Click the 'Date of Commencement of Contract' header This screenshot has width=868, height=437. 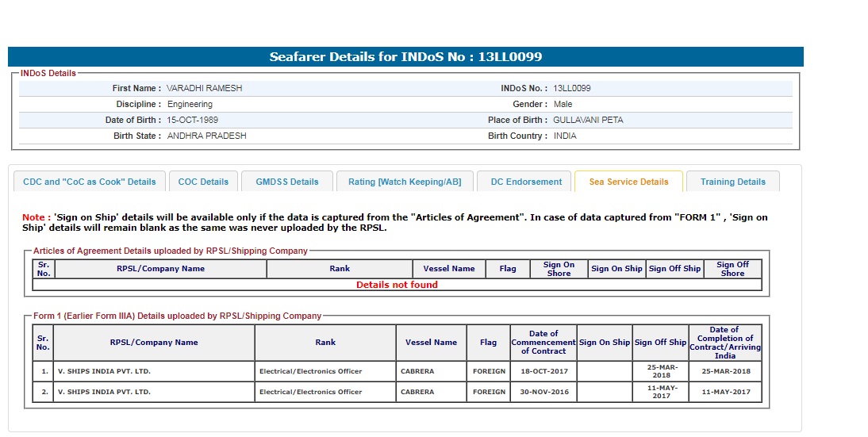point(543,342)
